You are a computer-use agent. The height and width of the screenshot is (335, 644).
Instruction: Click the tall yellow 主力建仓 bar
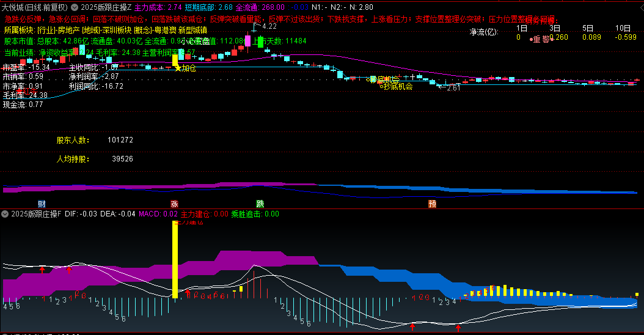tap(175, 260)
